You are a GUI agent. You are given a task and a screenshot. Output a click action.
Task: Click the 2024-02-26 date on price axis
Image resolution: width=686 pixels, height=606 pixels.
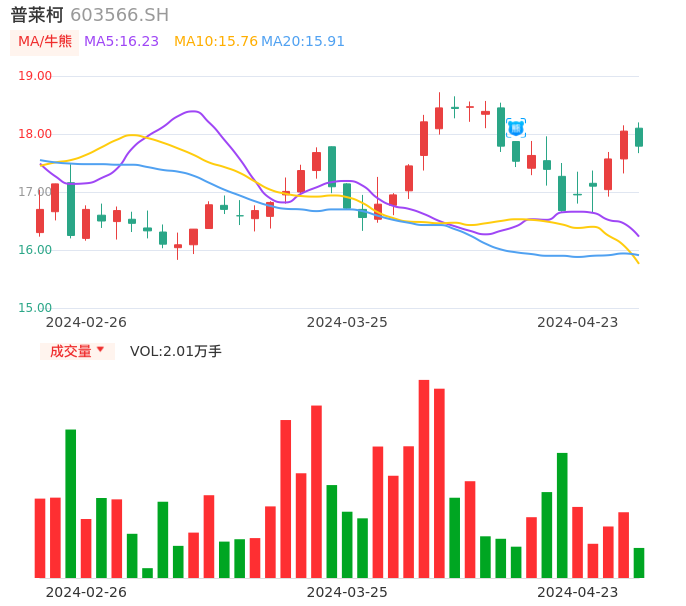coord(86,322)
